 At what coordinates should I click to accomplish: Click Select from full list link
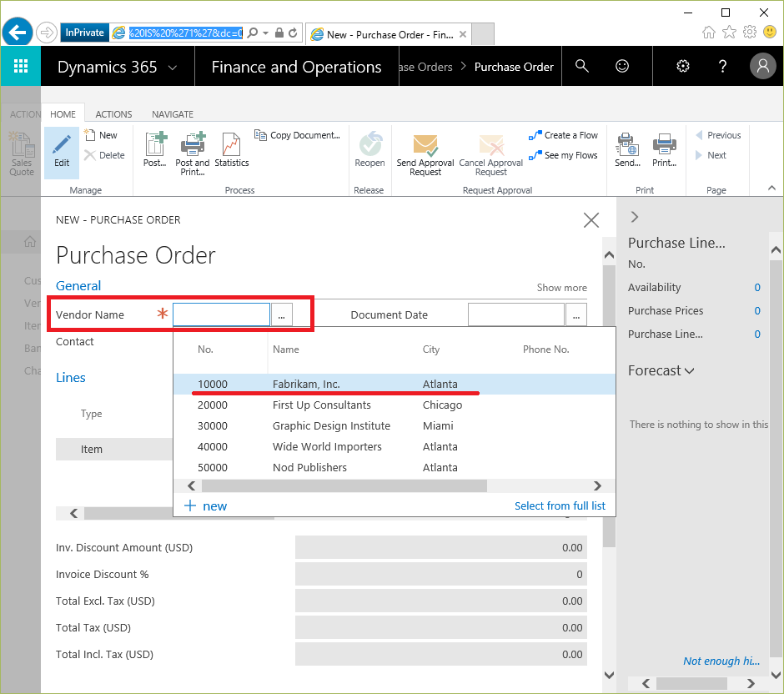point(560,505)
